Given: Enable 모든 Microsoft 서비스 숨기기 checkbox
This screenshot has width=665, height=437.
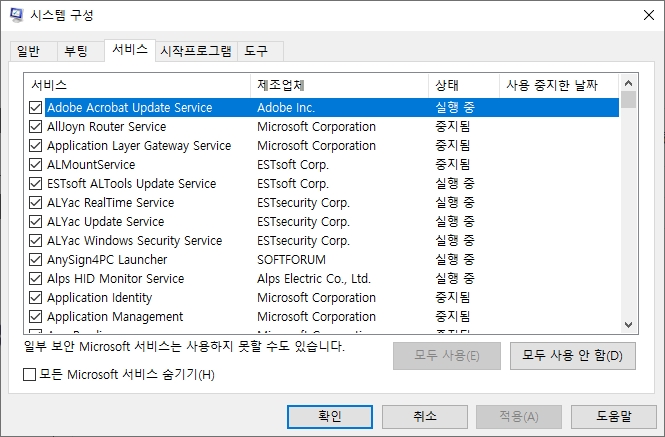Looking at the screenshot, I should (29, 375).
